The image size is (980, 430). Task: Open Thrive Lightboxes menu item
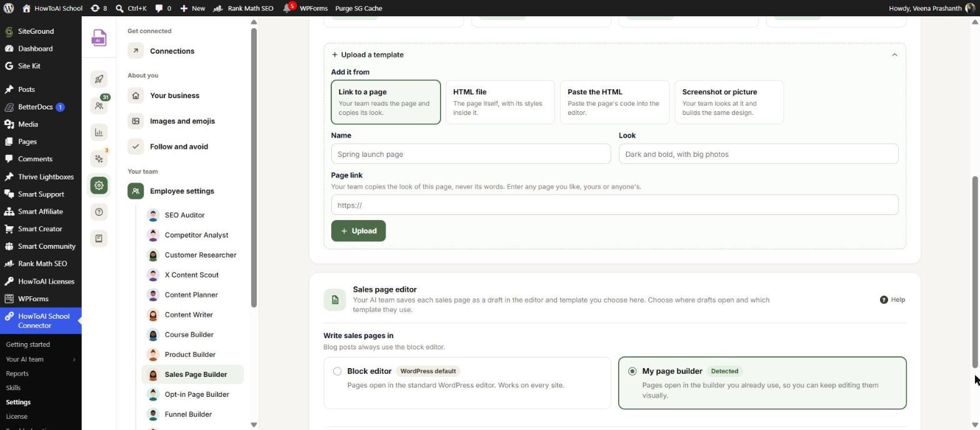[x=41, y=177]
